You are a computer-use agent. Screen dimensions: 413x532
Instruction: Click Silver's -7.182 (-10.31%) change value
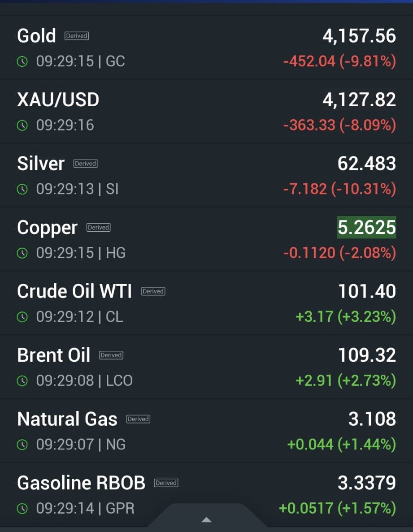[x=339, y=189]
